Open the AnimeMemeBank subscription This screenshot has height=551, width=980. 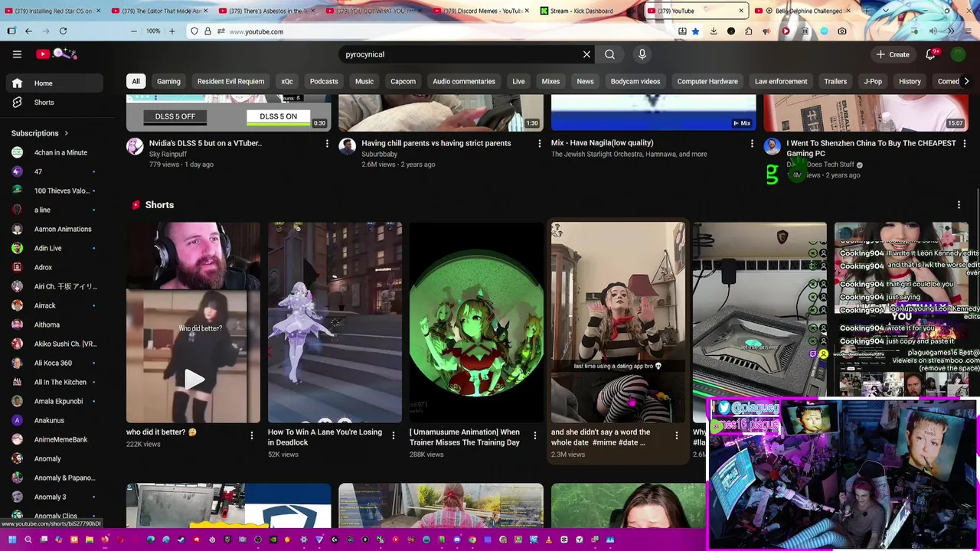(x=54, y=439)
